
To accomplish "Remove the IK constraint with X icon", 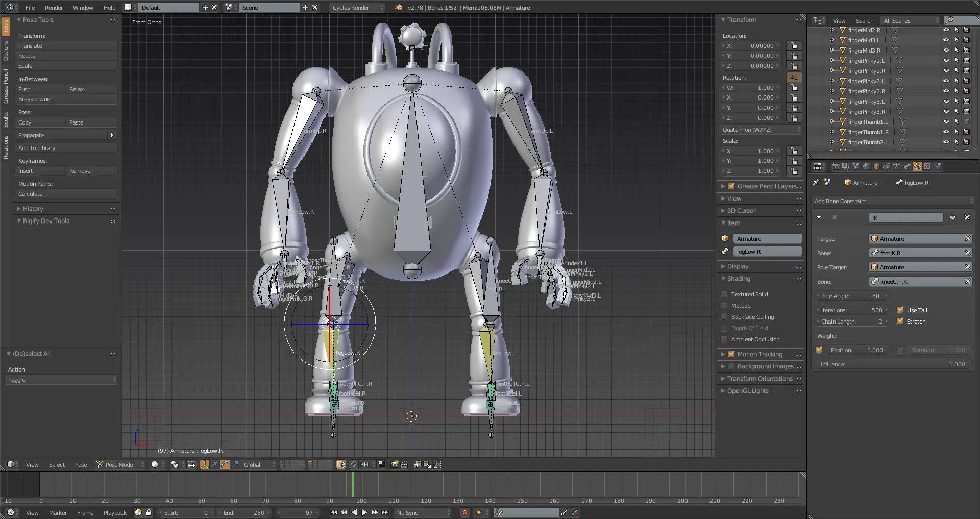I will tap(967, 217).
